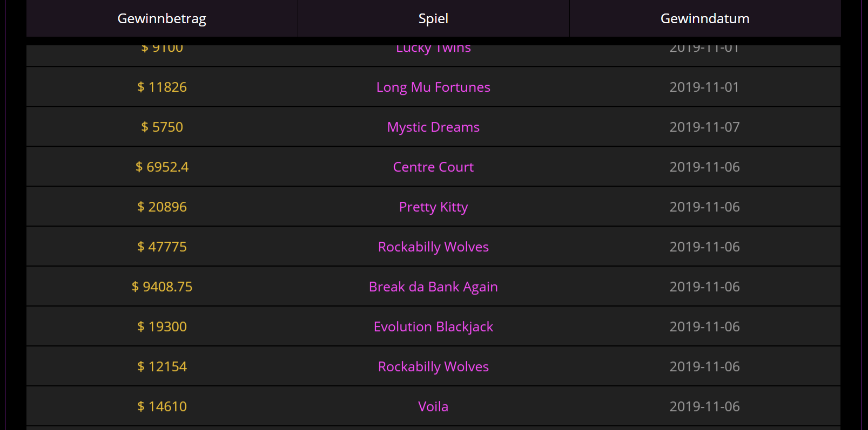Click the Gewinndatum column header
This screenshot has width=868, height=430.
(705, 18)
